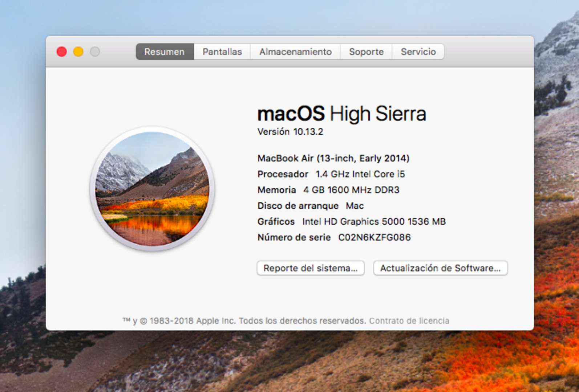Click the macOS High Sierra circular logo
The image size is (579, 392).
(152, 189)
